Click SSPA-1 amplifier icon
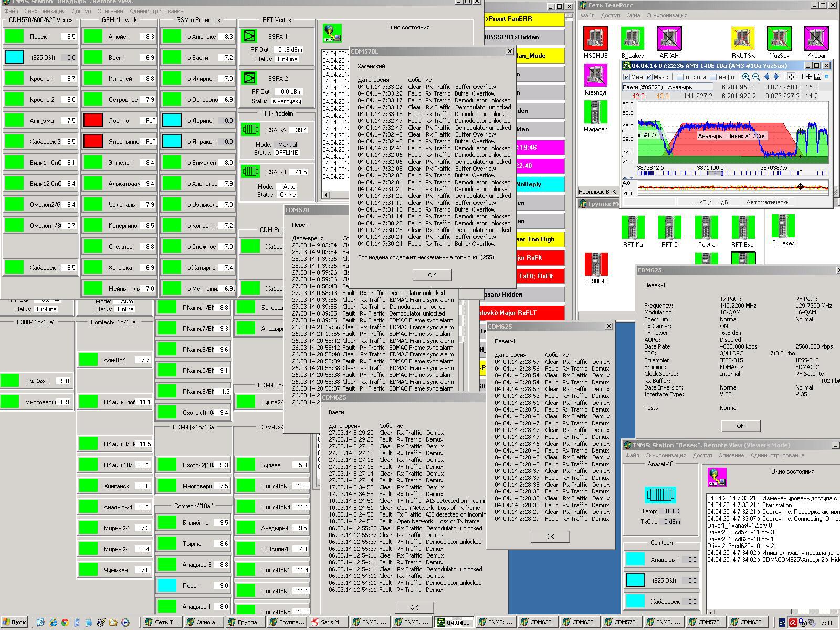The width and height of the screenshot is (840, 630). point(249,36)
